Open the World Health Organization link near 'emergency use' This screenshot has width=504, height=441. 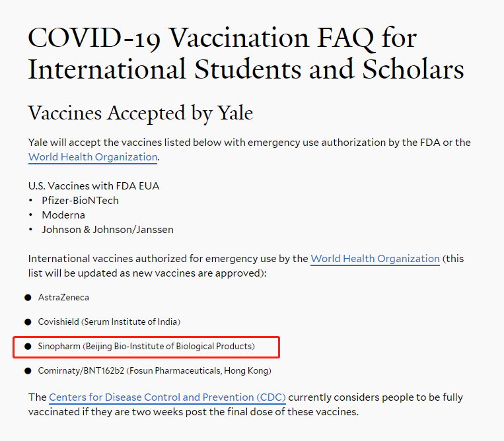(375, 259)
